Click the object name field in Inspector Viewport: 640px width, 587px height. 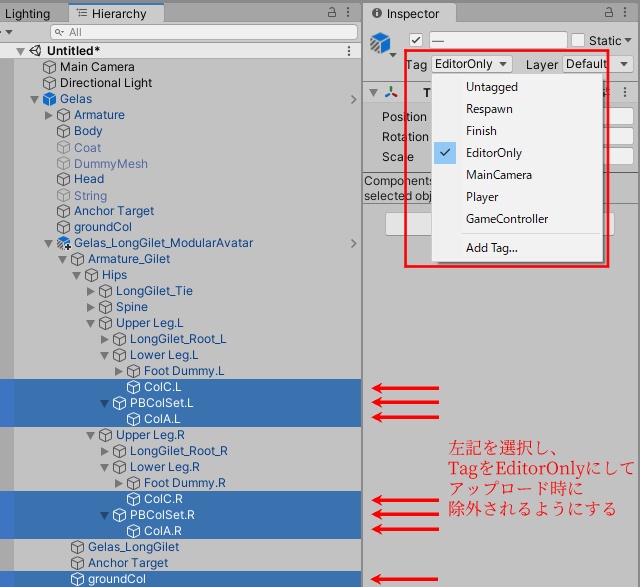coord(498,40)
